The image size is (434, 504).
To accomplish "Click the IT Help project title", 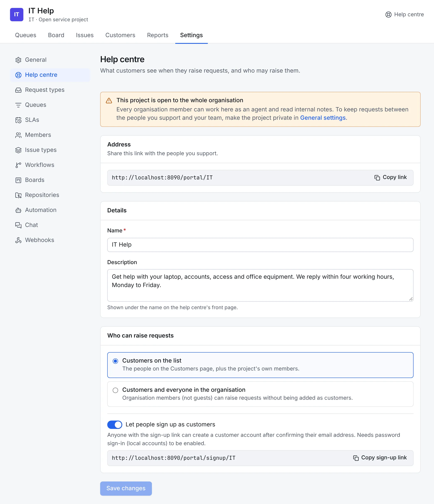I will pyautogui.click(x=41, y=11).
